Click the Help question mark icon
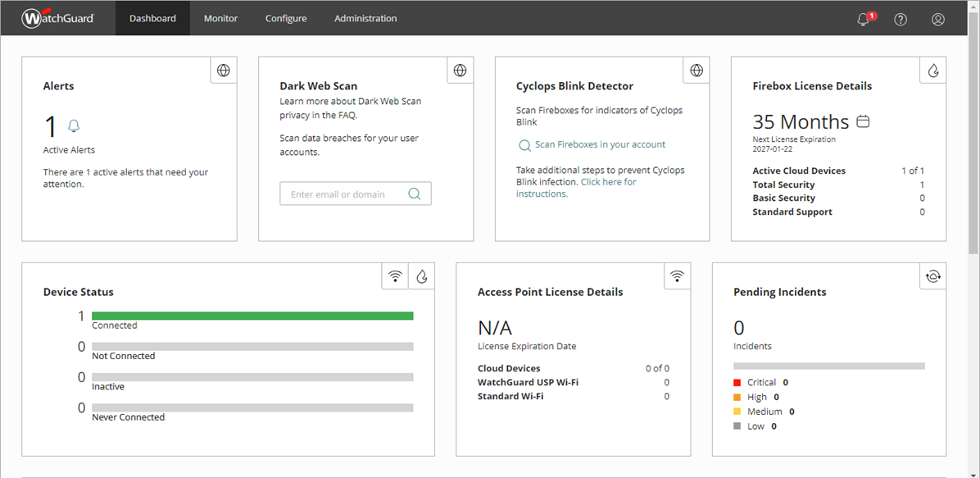Screen dimensions: 980x478 pos(901,19)
